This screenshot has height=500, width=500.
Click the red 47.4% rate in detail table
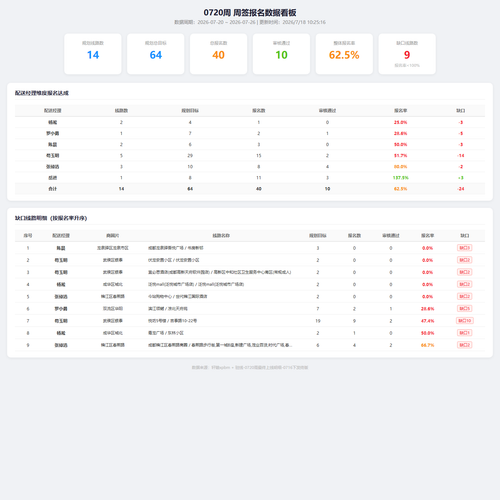[427, 321]
